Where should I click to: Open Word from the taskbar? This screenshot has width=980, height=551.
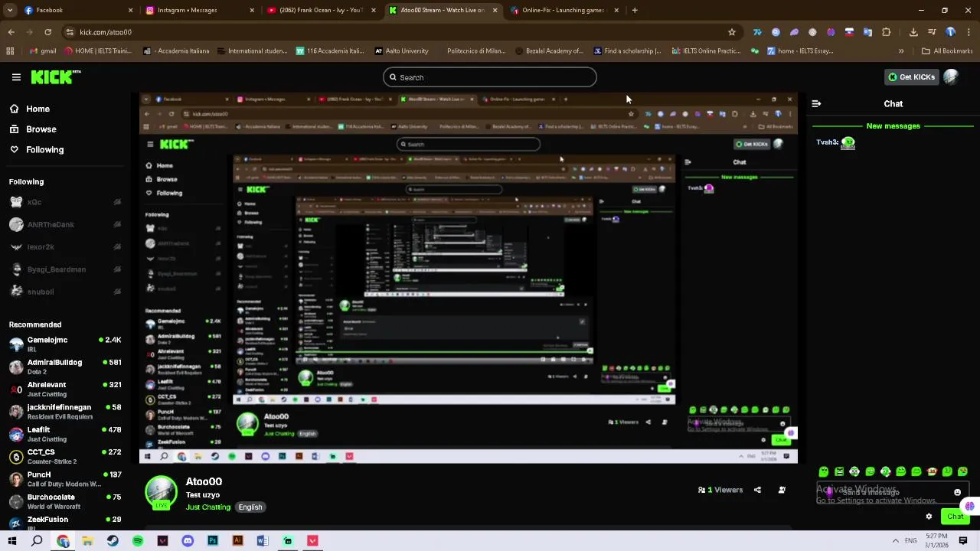(263, 541)
